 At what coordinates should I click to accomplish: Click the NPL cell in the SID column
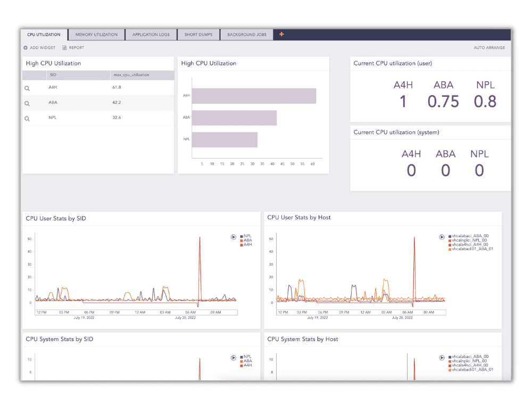[53, 118]
